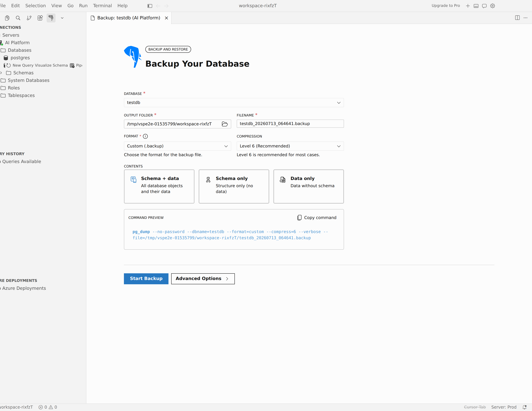Open the Edit menu
The height and width of the screenshot is (411, 532).
coord(15,6)
